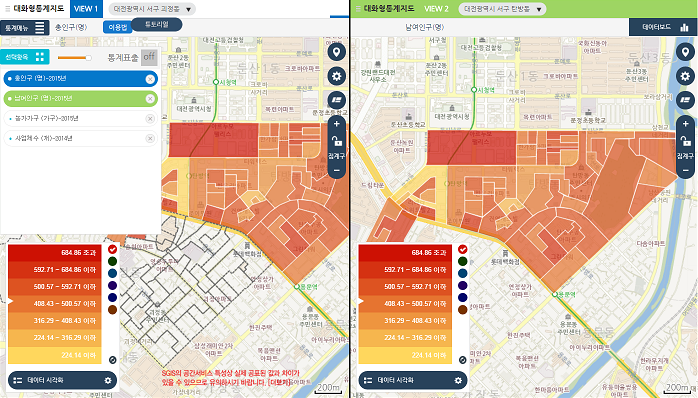Screen dimensions: 698x398
Task: Open the 튜토리얼 button
Action: pos(156,24)
